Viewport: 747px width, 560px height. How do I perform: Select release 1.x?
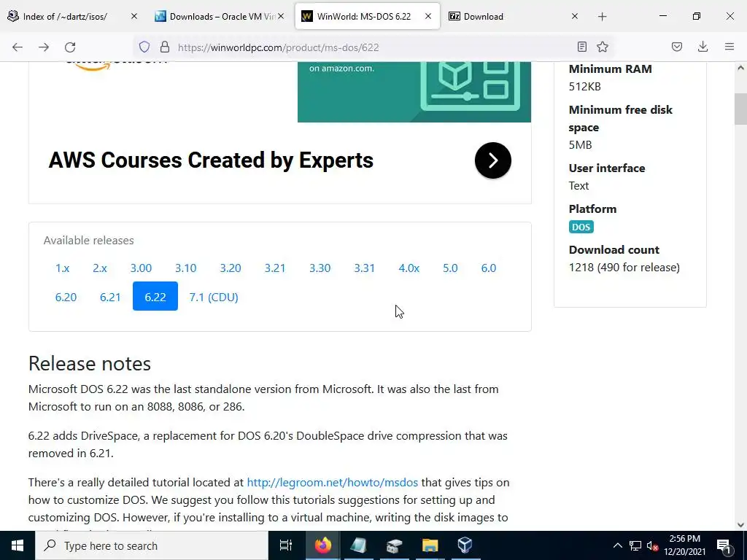63,268
